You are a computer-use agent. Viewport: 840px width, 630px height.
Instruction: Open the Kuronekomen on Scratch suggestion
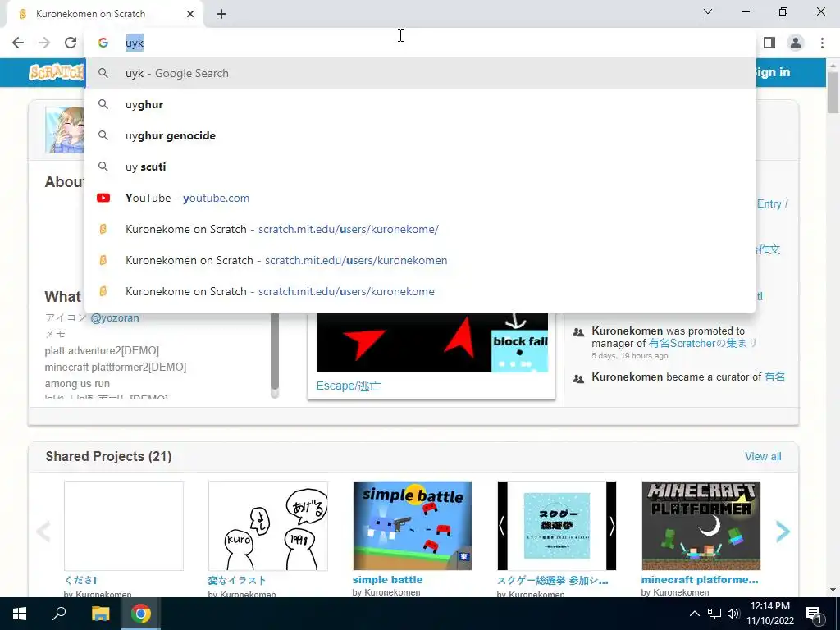[x=420, y=260]
